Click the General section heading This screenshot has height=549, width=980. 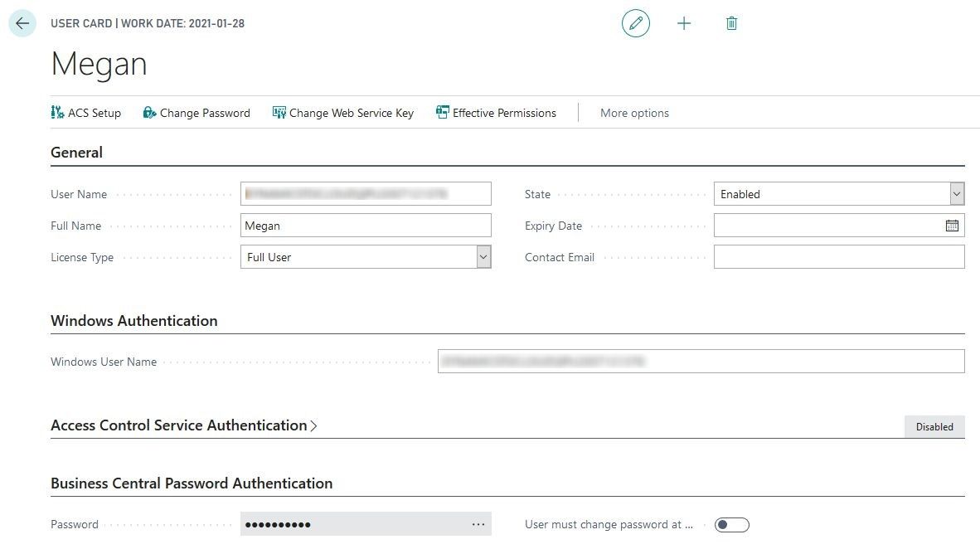tap(76, 152)
